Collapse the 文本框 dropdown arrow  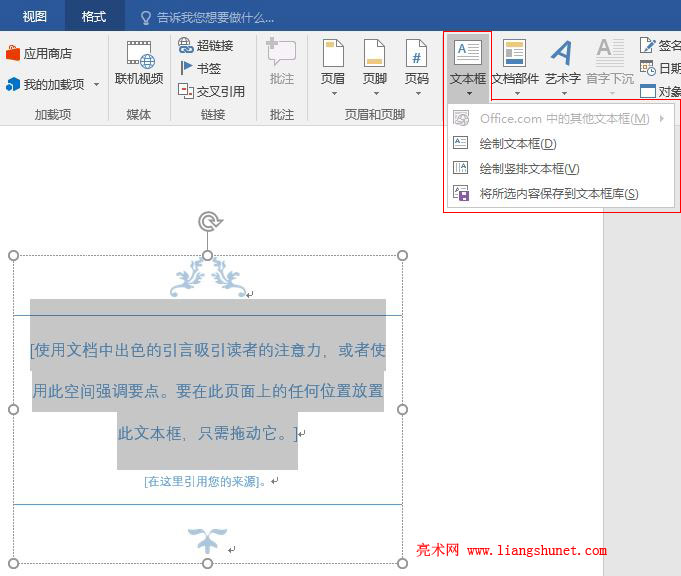point(469,93)
